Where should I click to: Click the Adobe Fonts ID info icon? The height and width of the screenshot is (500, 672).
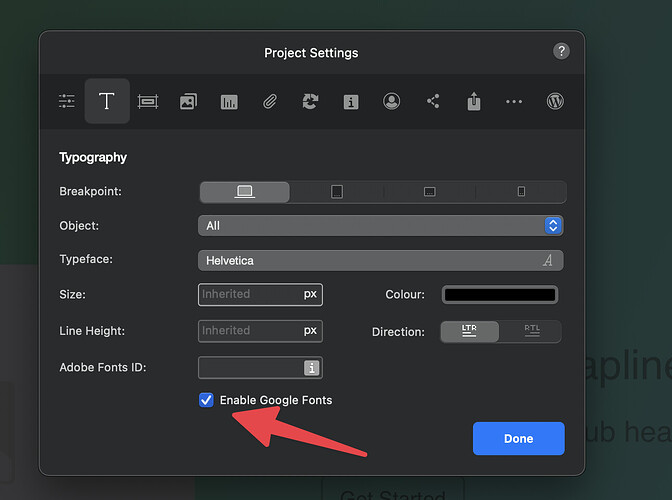pyautogui.click(x=312, y=368)
